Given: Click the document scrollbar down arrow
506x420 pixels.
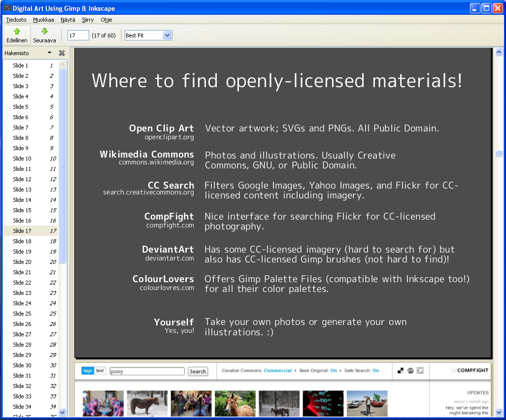Looking at the screenshot, I should point(499,412).
